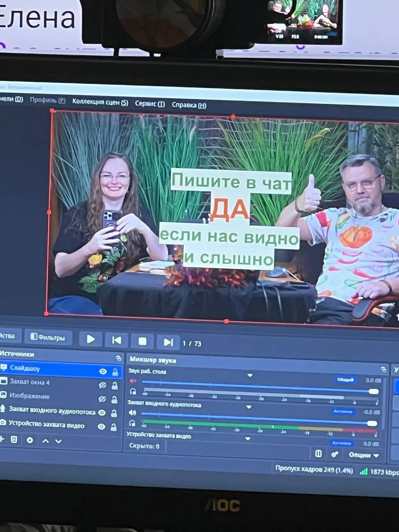Screen dimensions: 399x532
Task: Open the Сервис menu
Action: 150,103
